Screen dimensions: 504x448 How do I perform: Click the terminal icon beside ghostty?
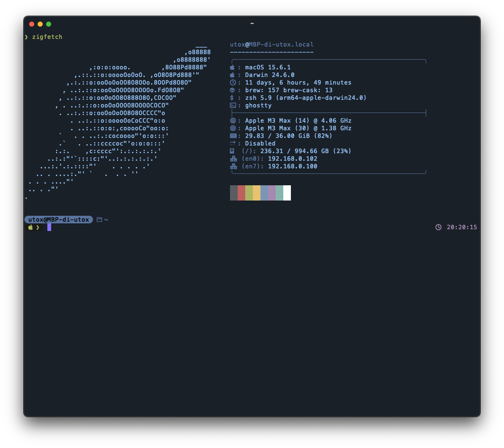(232, 105)
